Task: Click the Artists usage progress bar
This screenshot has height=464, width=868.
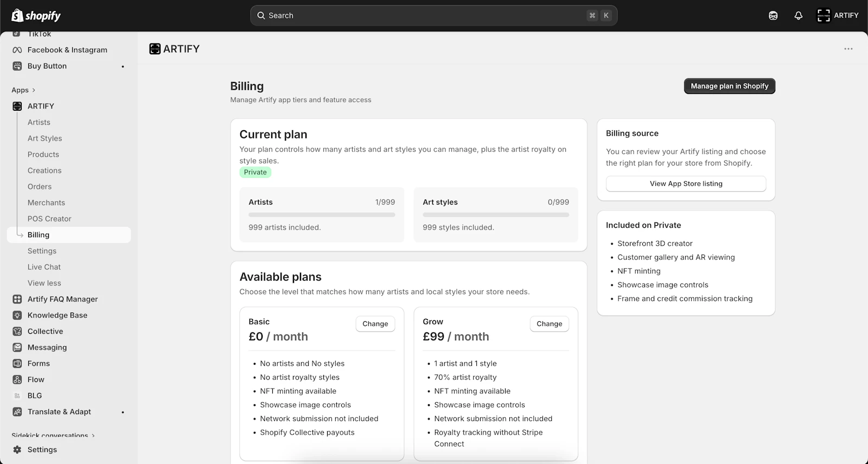Action: [322, 215]
